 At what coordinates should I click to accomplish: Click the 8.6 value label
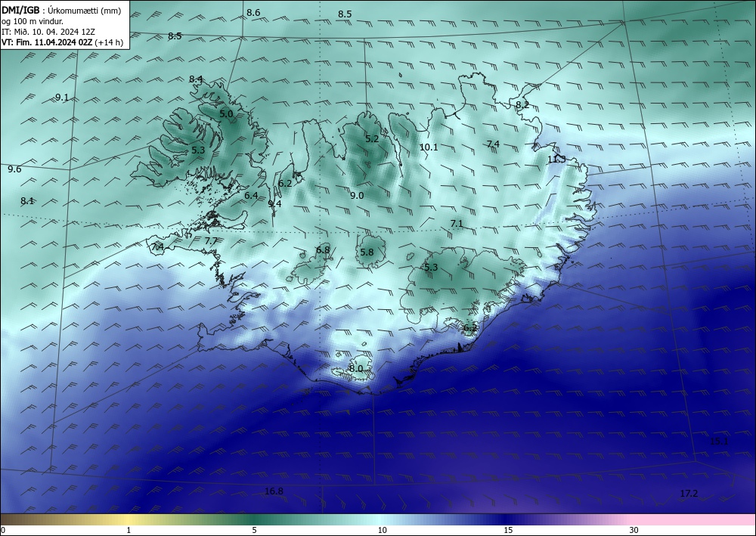pyautogui.click(x=253, y=13)
